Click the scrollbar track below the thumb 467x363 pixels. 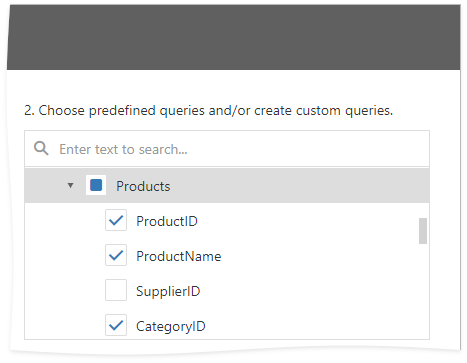[x=423, y=290]
